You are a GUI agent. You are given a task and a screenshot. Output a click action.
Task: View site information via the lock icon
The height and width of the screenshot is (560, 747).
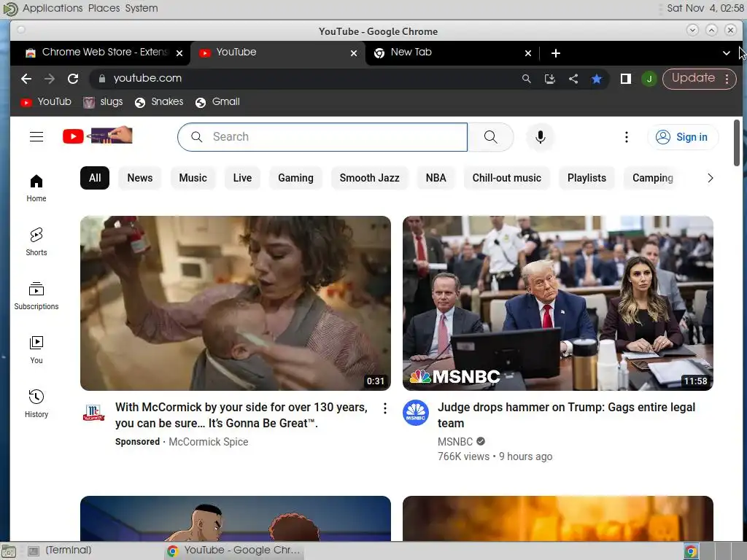coord(101,79)
